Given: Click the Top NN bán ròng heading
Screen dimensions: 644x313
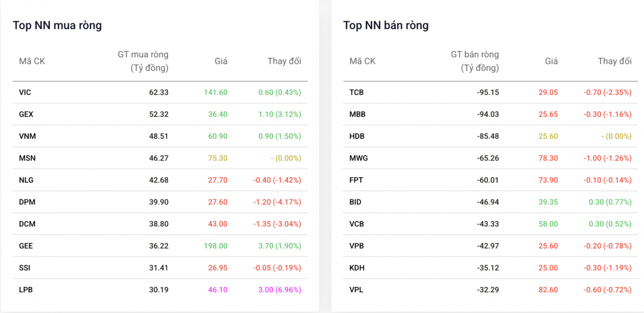Looking at the screenshot, I should (386, 25).
